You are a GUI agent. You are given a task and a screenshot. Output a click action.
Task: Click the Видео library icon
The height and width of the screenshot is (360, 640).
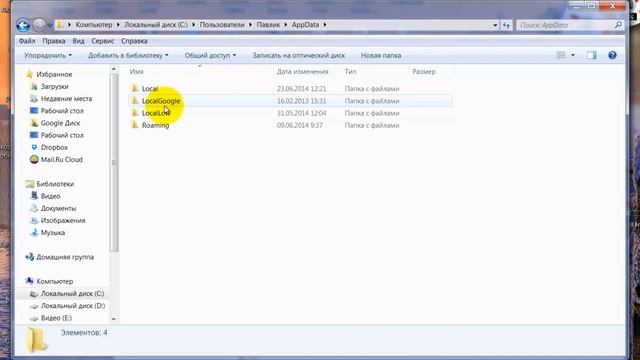tap(34, 196)
